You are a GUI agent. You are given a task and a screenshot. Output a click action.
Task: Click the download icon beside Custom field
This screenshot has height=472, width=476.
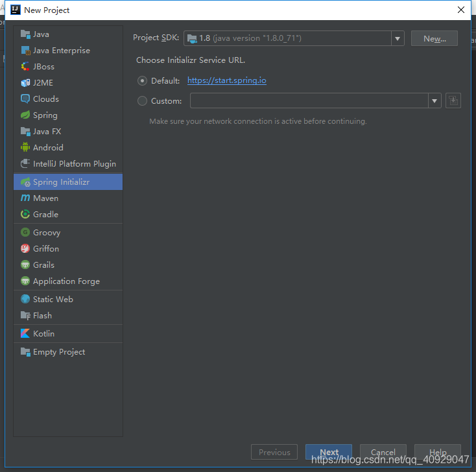point(453,100)
